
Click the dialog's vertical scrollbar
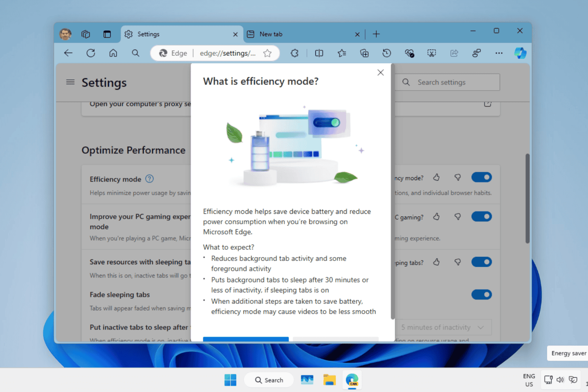pyautogui.click(x=392, y=191)
